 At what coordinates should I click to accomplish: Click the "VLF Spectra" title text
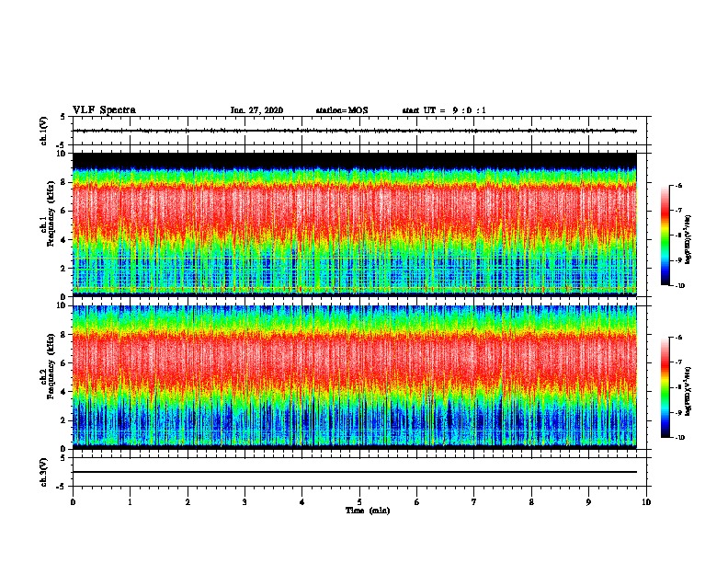click(x=104, y=110)
